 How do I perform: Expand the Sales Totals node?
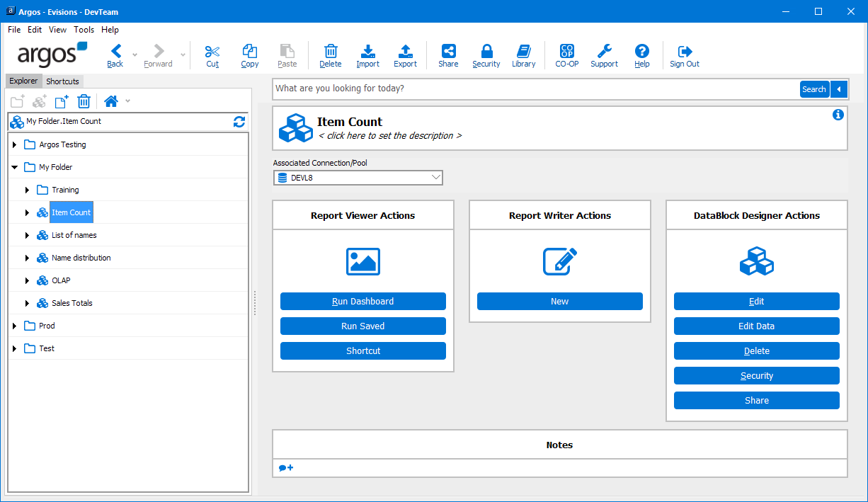(27, 303)
